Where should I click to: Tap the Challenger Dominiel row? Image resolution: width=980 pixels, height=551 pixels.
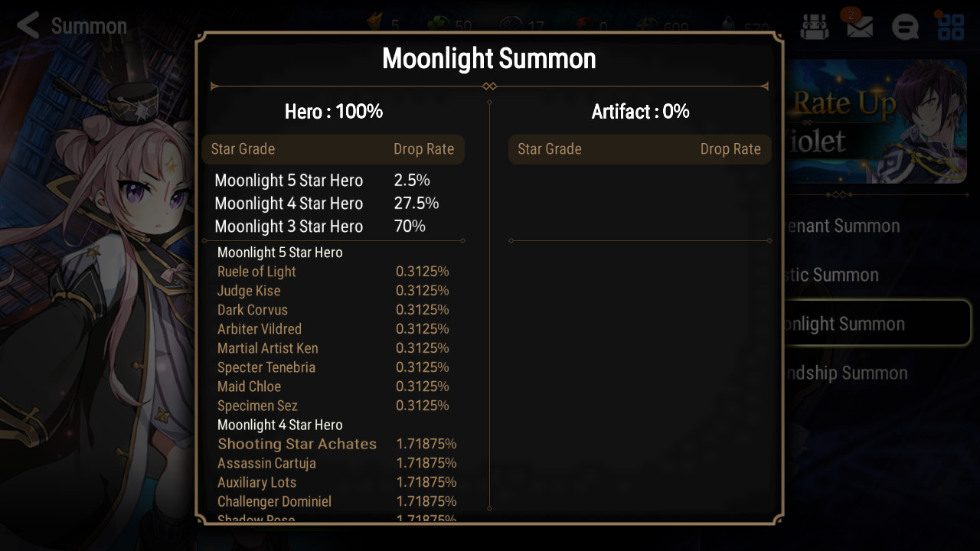pyautogui.click(x=337, y=501)
